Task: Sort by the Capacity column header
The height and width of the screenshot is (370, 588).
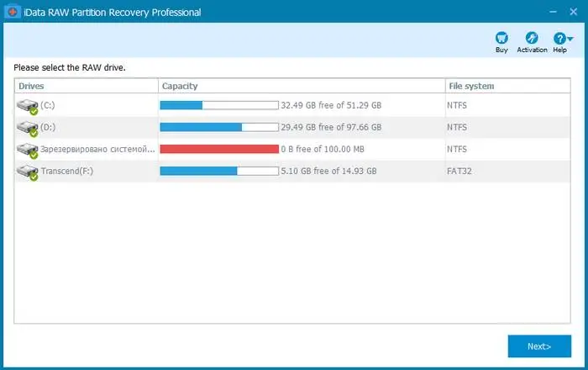Action: tap(302, 86)
